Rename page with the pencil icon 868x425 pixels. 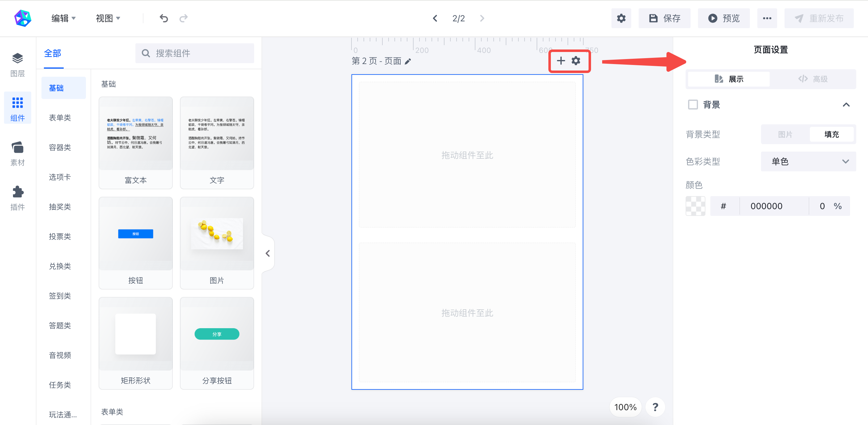tap(408, 61)
